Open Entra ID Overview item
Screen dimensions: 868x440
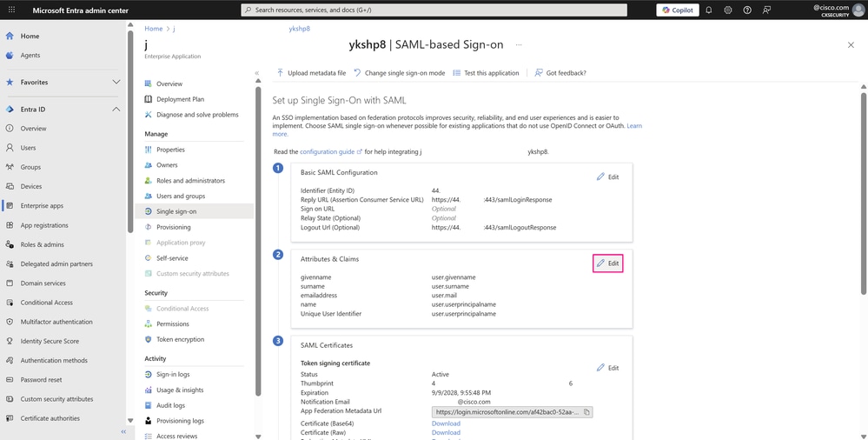[x=33, y=129]
